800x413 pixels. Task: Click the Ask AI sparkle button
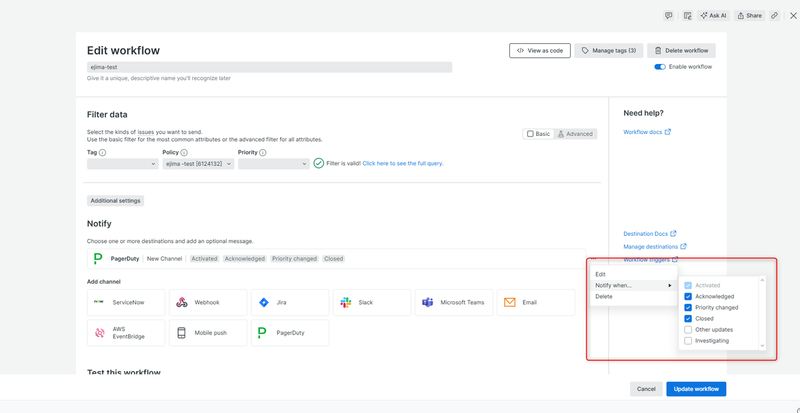point(714,16)
